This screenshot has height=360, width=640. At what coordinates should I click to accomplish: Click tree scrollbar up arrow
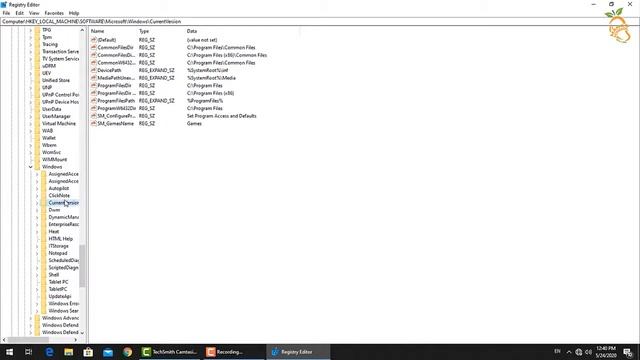(82, 30)
